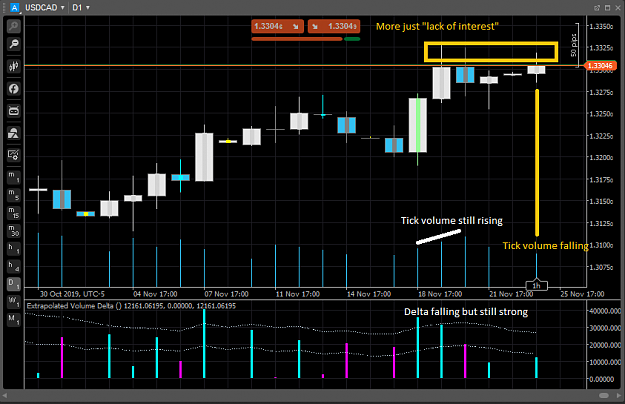Click the 50 pips measurement label
625x404 pixels.
[574, 45]
